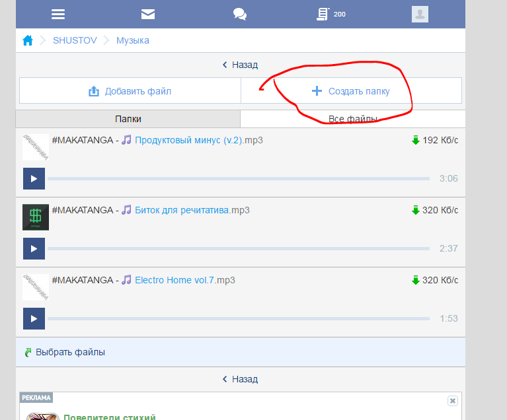Play the Electro Home vol.7 track
The height and width of the screenshot is (420, 507).
click(x=34, y=318)
